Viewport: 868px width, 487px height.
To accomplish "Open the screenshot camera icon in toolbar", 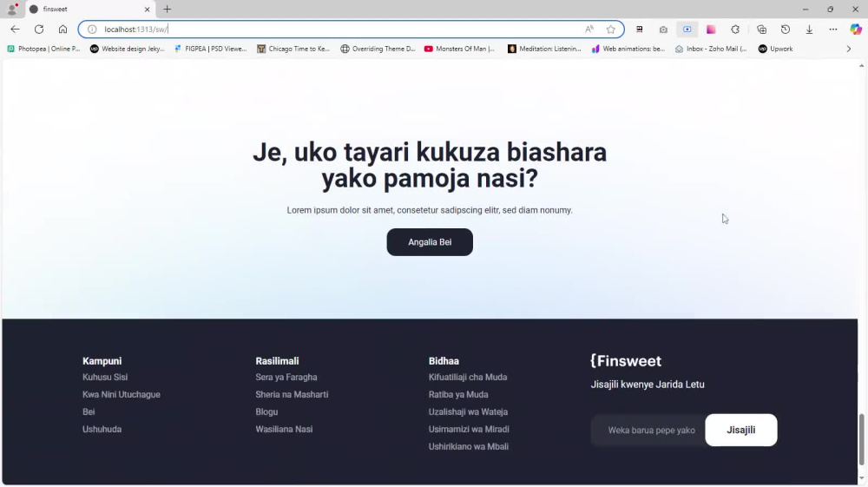I will [663, 30].
